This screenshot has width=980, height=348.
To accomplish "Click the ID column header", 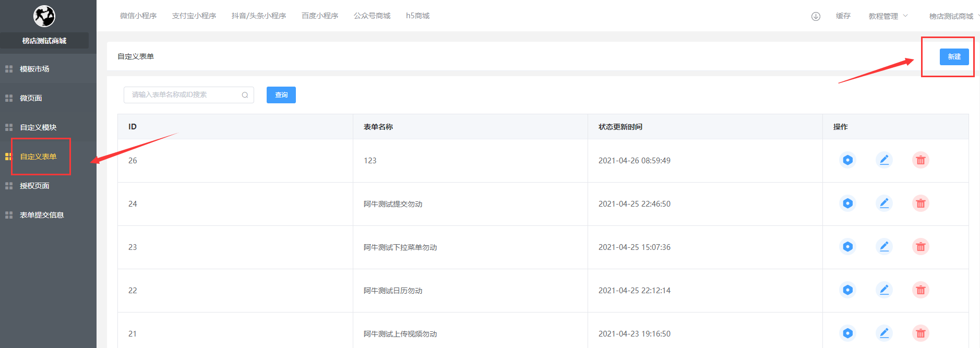I will pos(133,127).
